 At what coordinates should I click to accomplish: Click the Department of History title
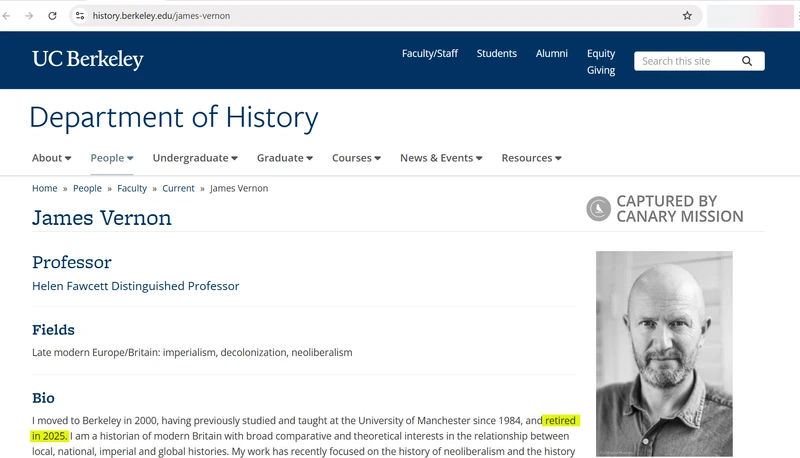click(174, 117)
